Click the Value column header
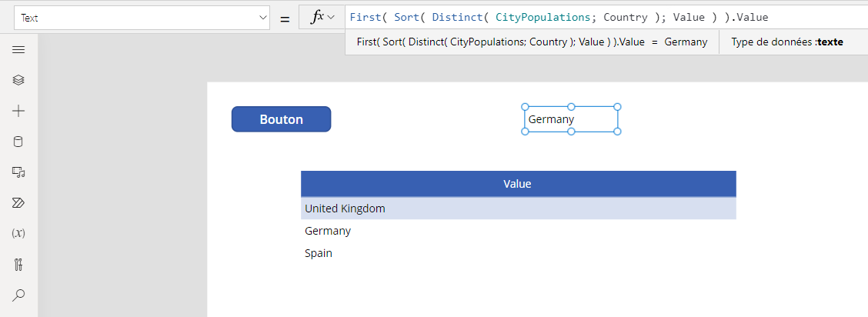 [518, 184]
